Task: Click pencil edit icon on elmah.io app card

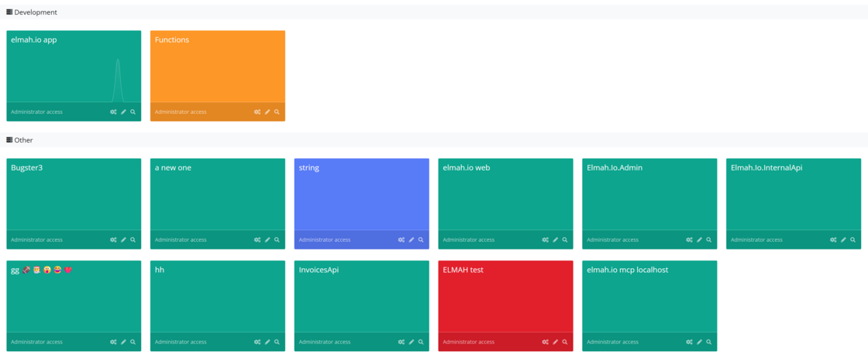Action: pos(123,112)
